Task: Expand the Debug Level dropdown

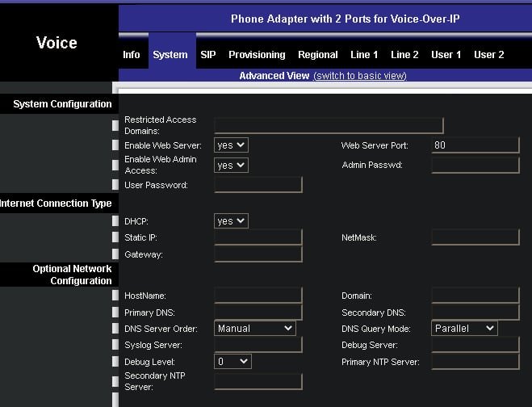Action: 232,362
